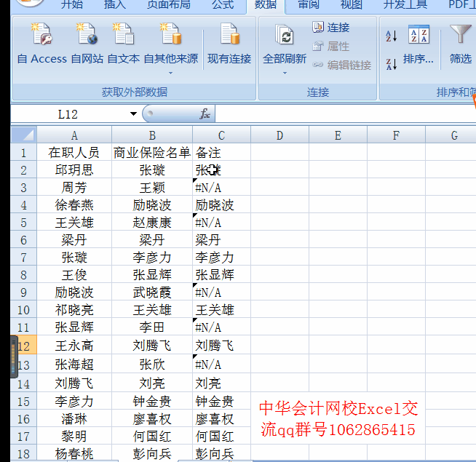
Task: Click cell C6 梁丹
Action: coord(221,239)
